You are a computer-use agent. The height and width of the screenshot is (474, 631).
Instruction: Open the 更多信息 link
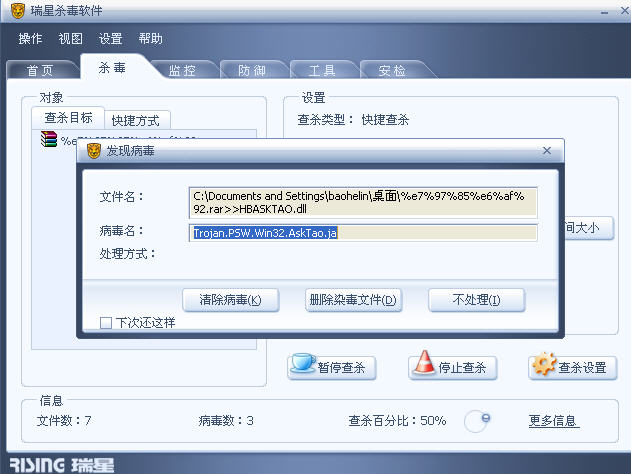point(553,421)
